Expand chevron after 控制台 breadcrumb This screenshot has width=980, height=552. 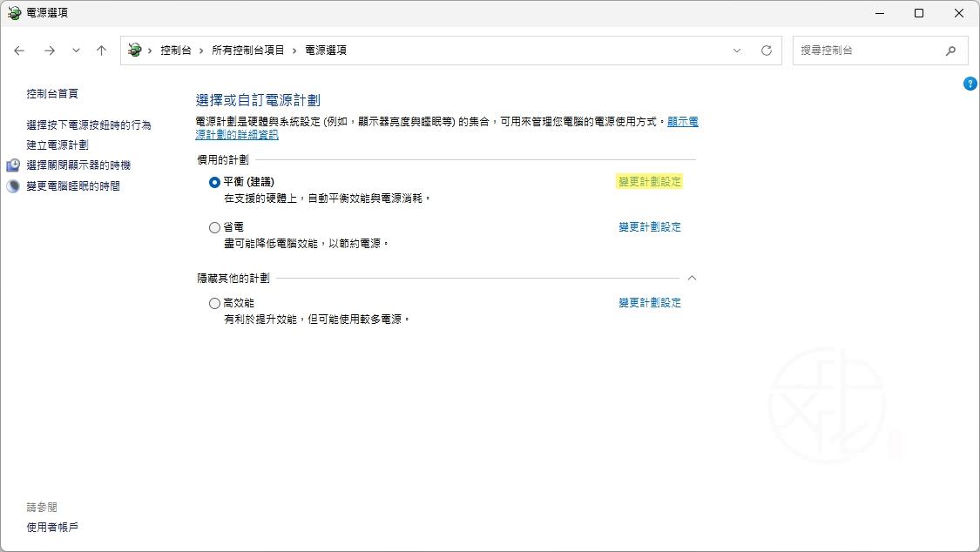[201, 50]
